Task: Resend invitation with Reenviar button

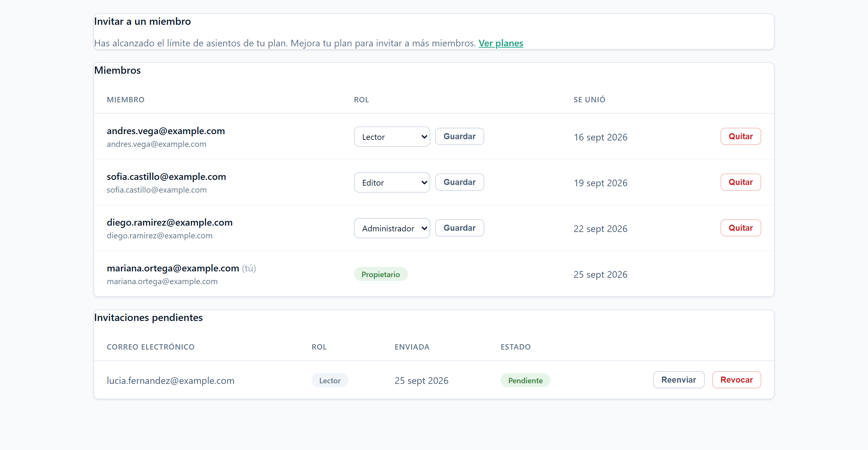Action: pyautogui.click(x=679, y=379)
